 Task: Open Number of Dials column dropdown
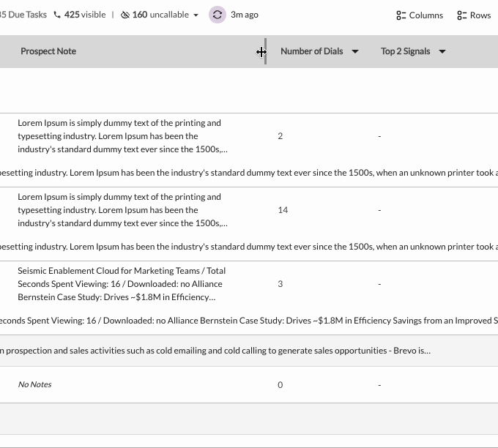point(355,51)
